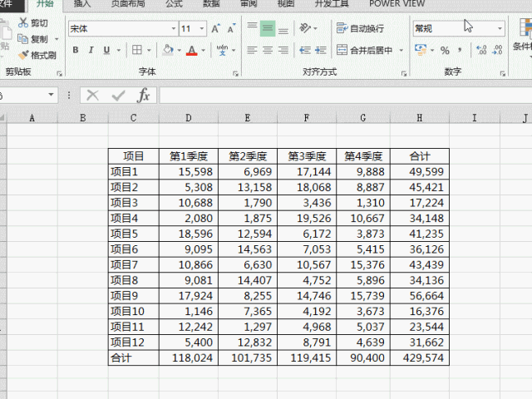Open Alignment group dialog launcher
Image resolution: width=532 pixels, height=399 pixels.
404,74
